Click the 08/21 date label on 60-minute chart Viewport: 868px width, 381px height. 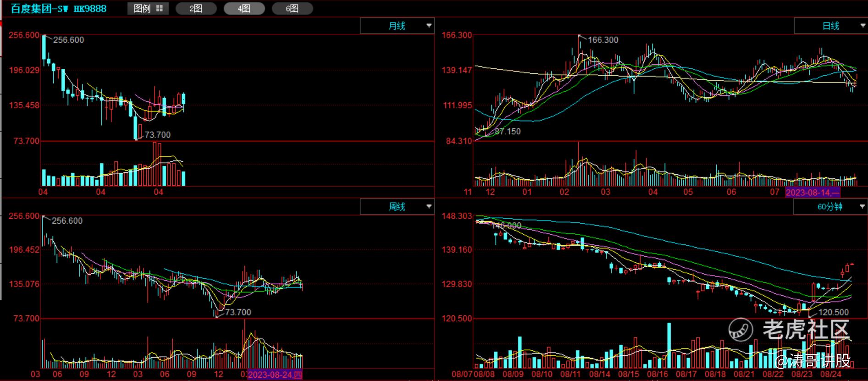click(x=744, y=374)
